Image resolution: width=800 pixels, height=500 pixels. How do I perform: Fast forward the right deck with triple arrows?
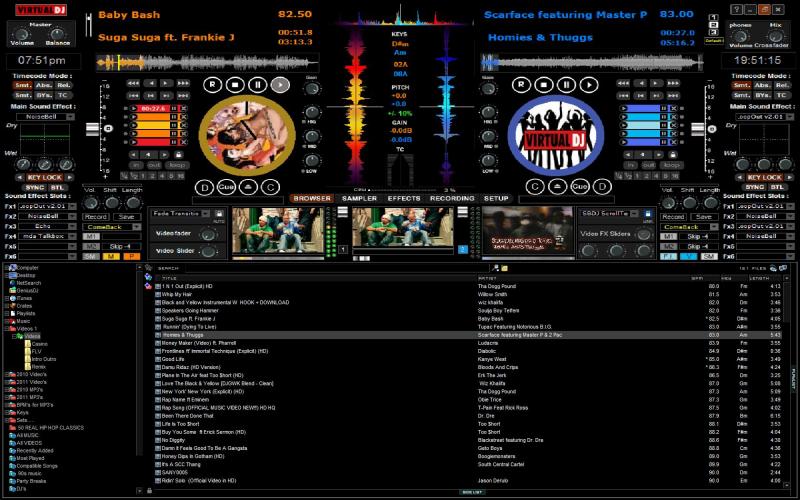point(673,83)
